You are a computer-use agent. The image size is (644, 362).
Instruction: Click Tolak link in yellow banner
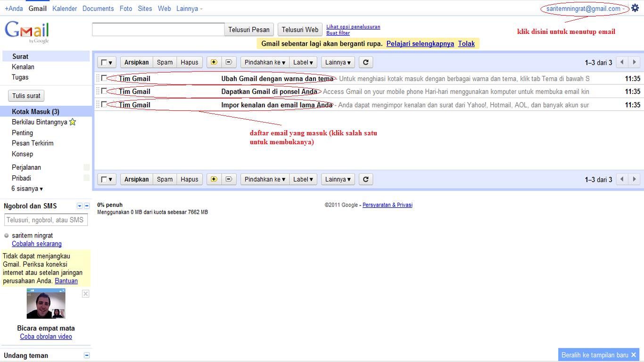point(466,44)
